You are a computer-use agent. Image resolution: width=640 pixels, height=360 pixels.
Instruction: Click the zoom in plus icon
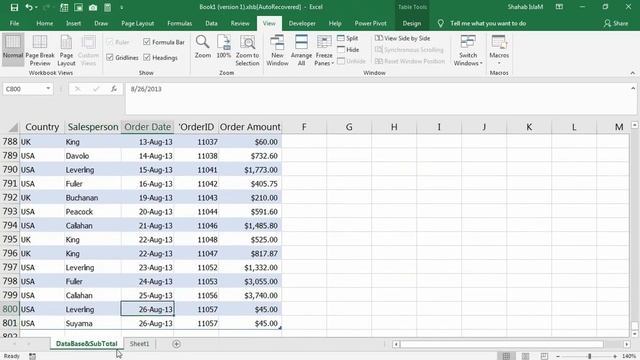tap(615, 356)
